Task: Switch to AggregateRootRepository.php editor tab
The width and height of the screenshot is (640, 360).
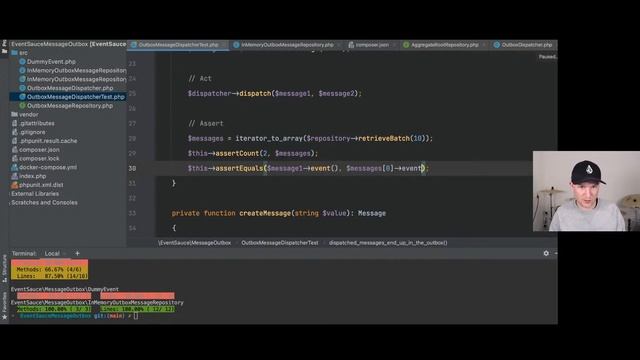Action: (444, 45)
